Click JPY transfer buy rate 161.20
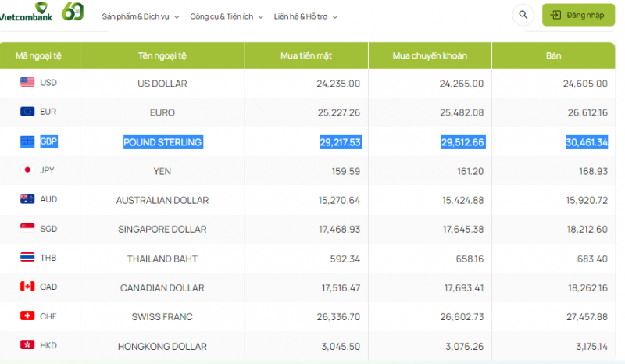Screen dimensions: 625x364 470,171
